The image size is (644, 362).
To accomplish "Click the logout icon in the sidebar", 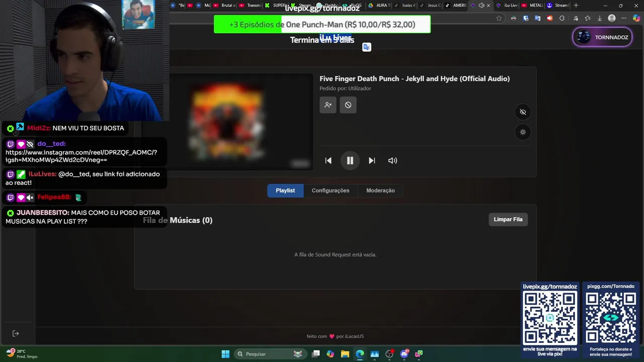I will (x=16, y=333).
